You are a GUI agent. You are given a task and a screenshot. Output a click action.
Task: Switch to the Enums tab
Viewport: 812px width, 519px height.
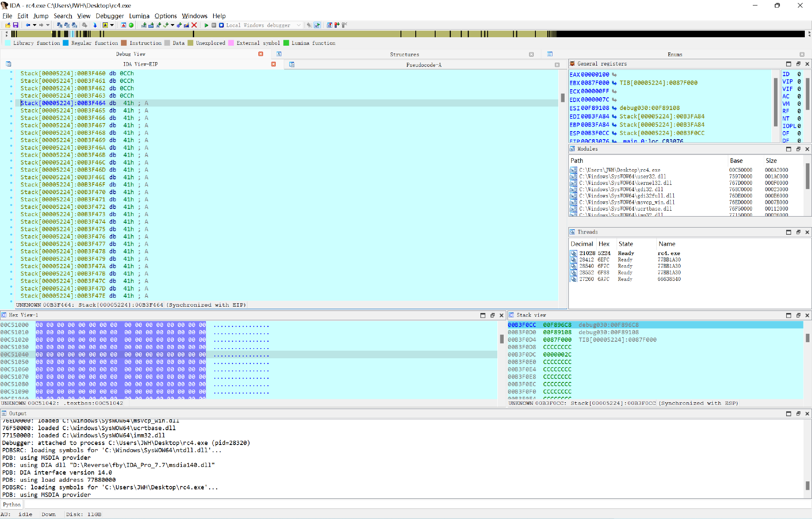coord(675,55)
